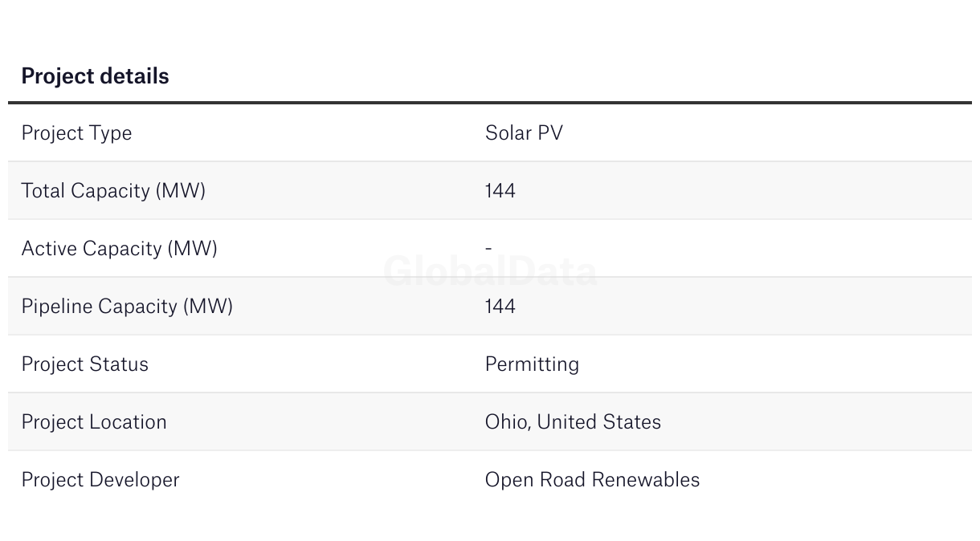Open the Ohio, United States location
The image size is (980, 541).
[573, 421]
